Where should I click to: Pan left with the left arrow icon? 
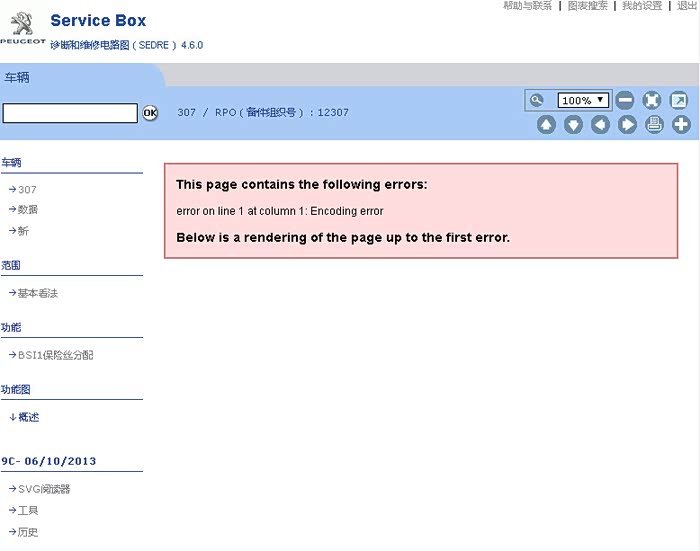[x=600, y=125]
